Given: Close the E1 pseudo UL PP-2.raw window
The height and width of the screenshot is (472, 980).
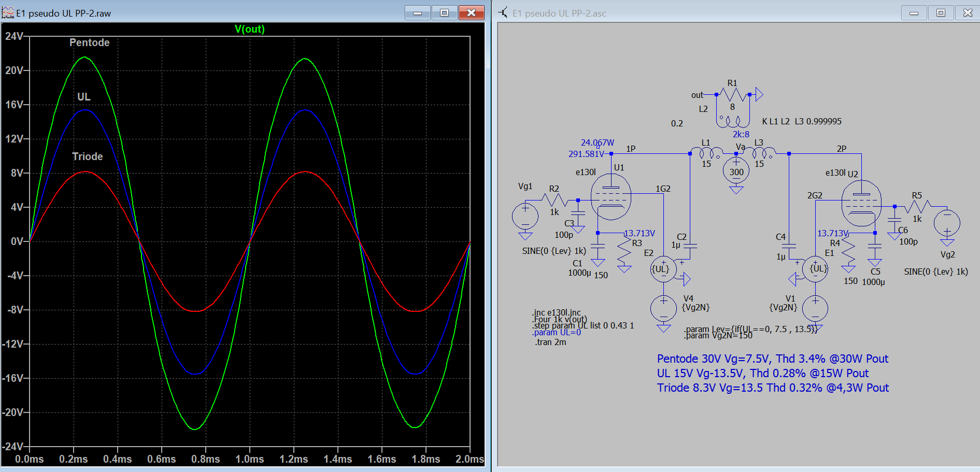Looking at the screenshot, I should tap(471, 13).
